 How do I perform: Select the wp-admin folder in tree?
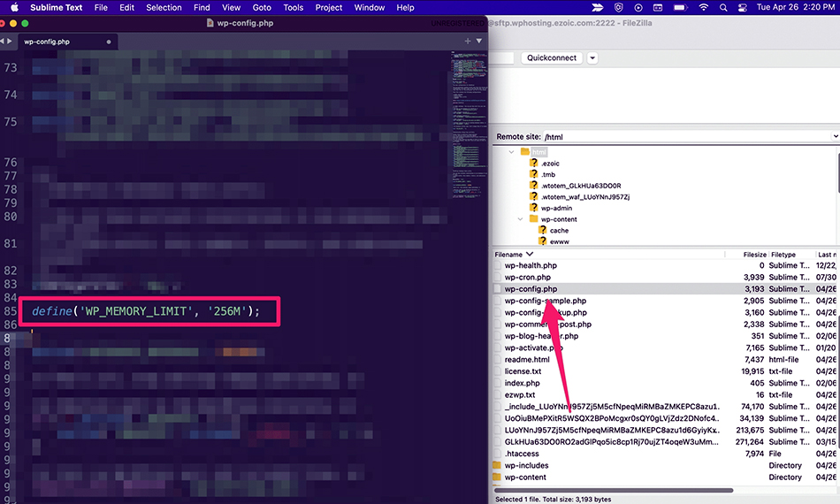click(556, 209)
